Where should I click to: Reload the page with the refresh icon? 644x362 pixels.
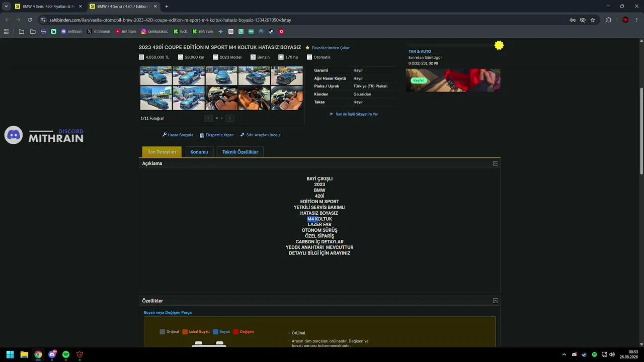(x=30, y=20)
